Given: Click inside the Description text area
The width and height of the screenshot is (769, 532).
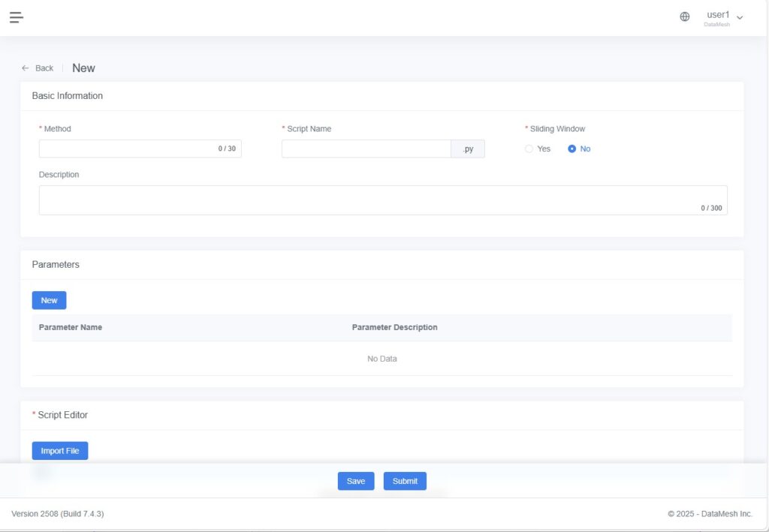Looking at the screenshot, I should coord(368,200).
